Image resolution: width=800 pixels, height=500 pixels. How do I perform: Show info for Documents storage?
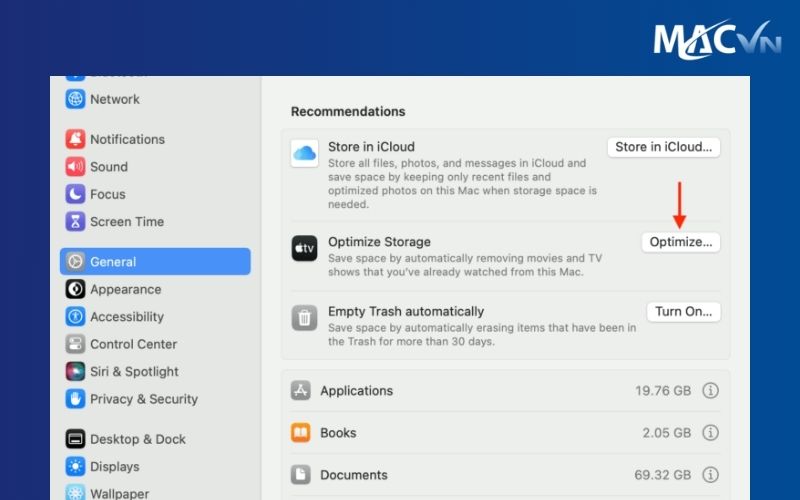click(x=710, y=474)
